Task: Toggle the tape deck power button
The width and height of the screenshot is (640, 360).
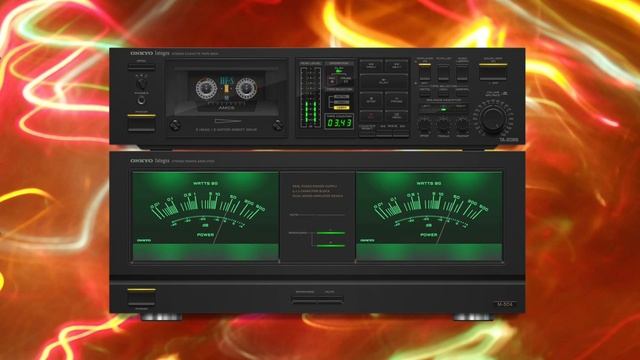Action: pyautogui.click(x=141, y=124)
